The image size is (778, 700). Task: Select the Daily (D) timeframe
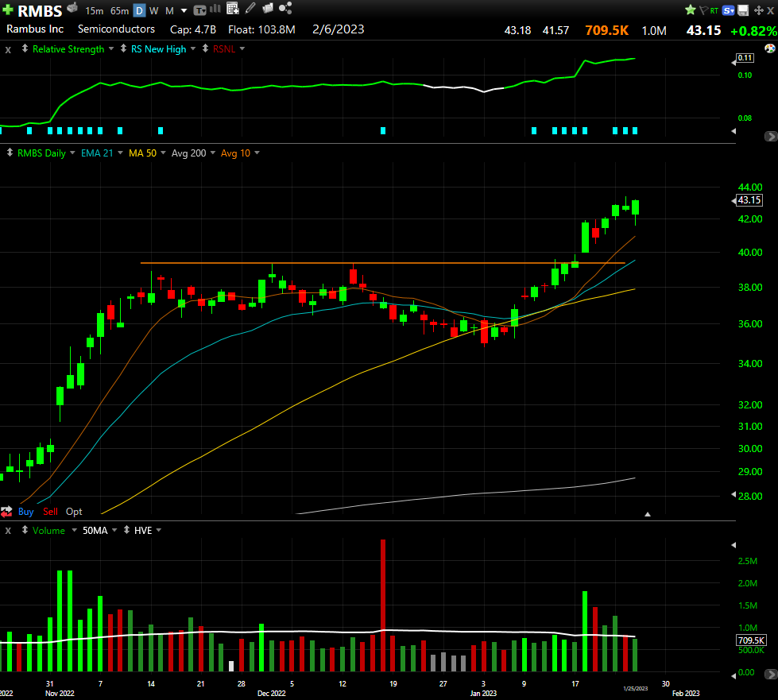coord(139,10)
